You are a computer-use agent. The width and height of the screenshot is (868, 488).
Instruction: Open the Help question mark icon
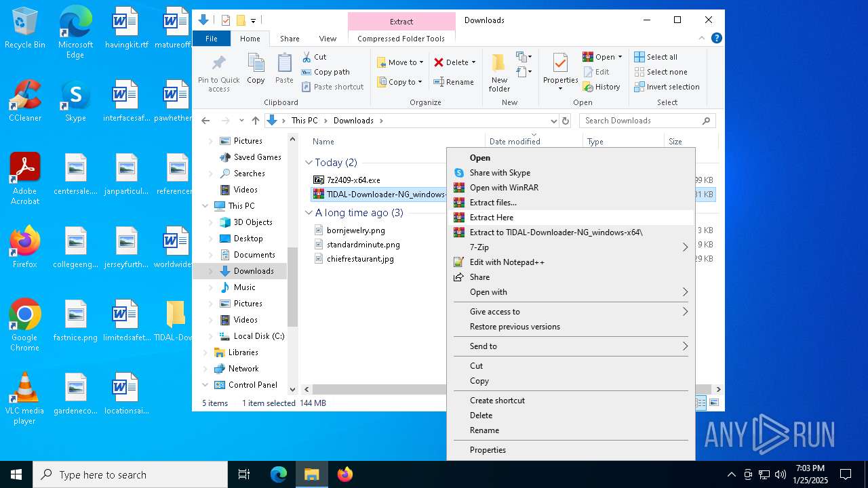[x=717, y=39]
